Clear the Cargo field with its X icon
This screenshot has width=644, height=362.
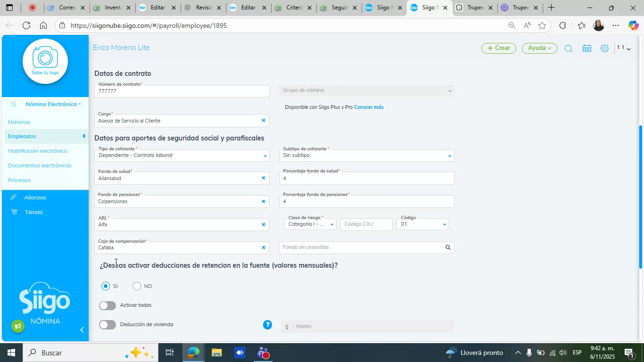264,121
